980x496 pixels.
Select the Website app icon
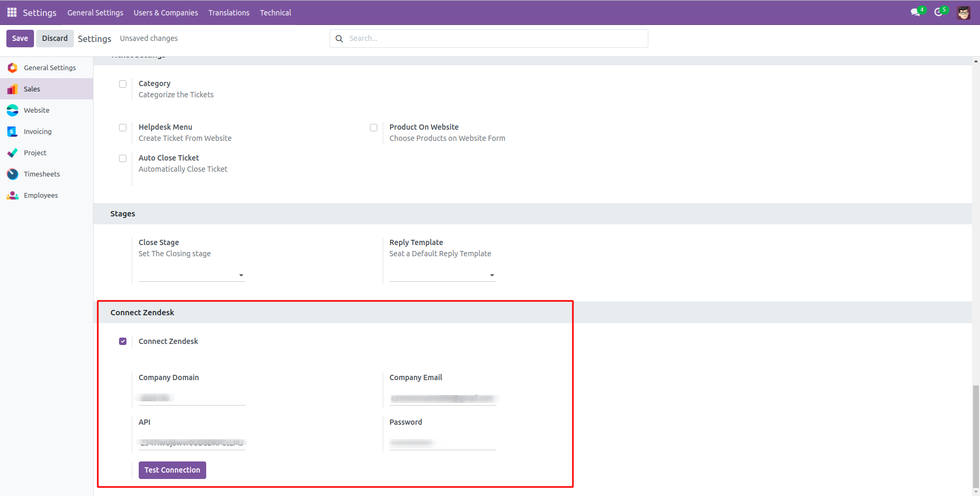point(13,110)
